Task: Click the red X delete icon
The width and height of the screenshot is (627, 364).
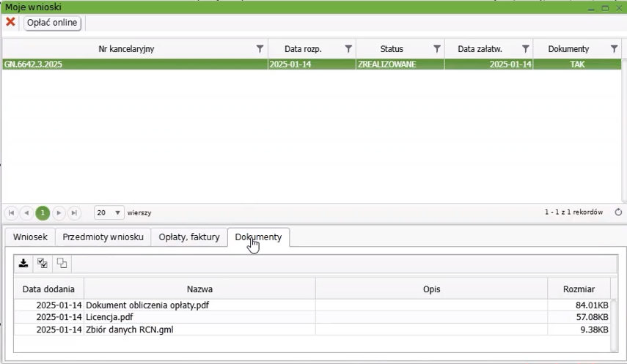Action: tap(10, 23)
